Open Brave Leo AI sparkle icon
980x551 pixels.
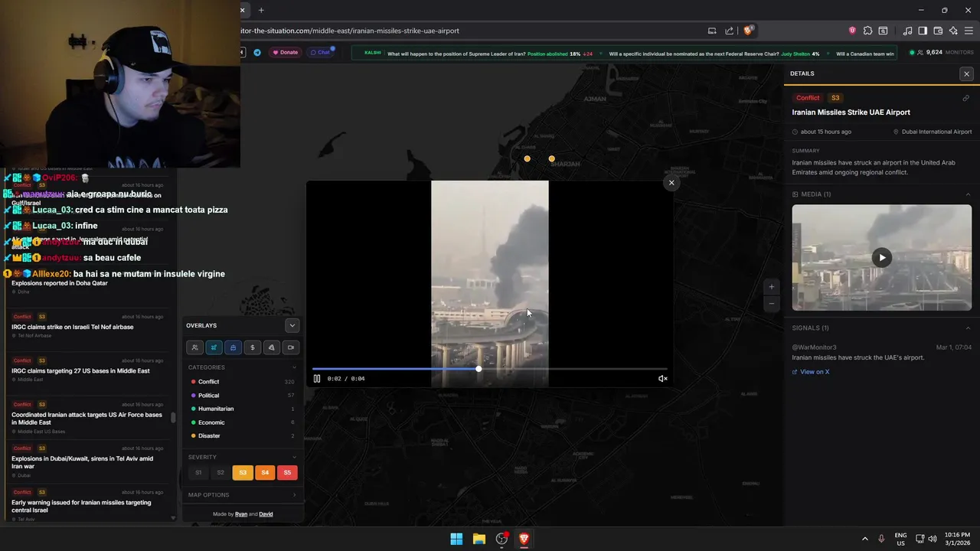click(953, 31)
